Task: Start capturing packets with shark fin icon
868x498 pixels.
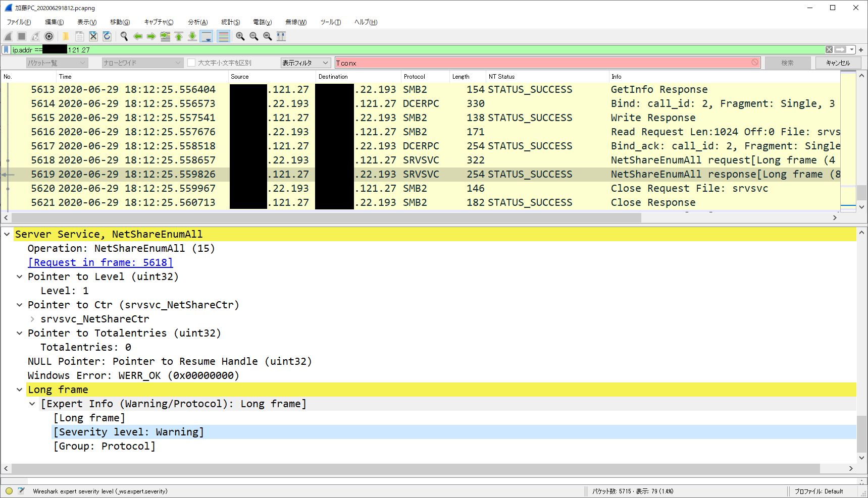Action: coord(8,36)
